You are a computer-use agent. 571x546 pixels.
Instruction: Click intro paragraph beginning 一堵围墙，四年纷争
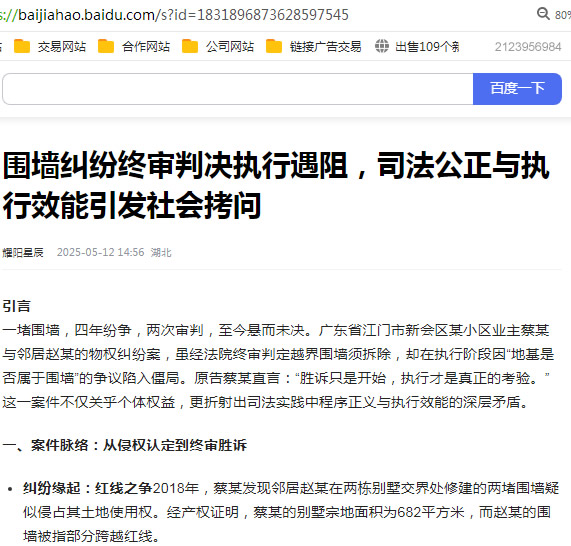point(278,366)
